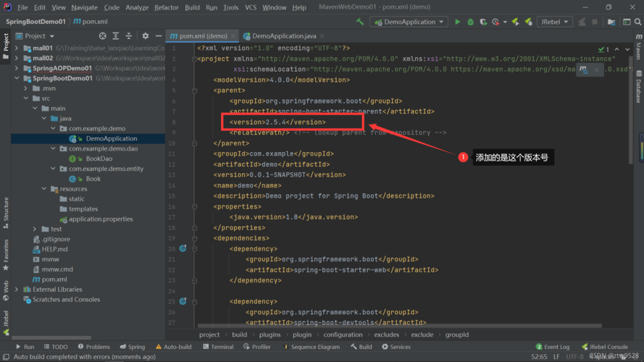Open the Favorites tool window sidebar

coord(6,254)
